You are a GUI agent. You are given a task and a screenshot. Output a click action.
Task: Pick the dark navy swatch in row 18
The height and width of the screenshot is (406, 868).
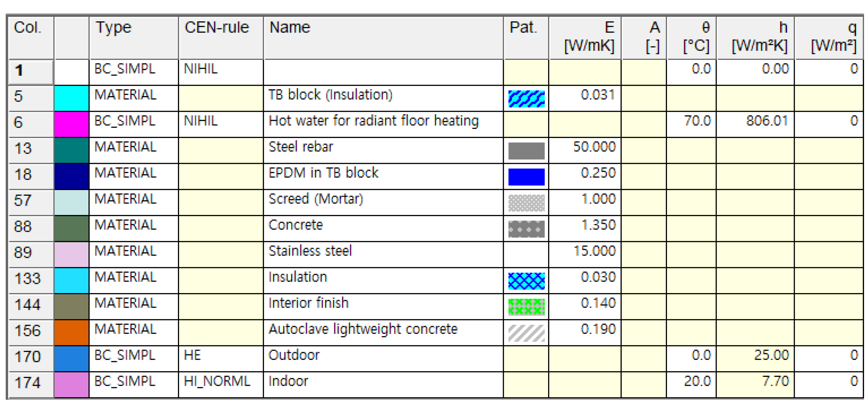coord(72,176)
